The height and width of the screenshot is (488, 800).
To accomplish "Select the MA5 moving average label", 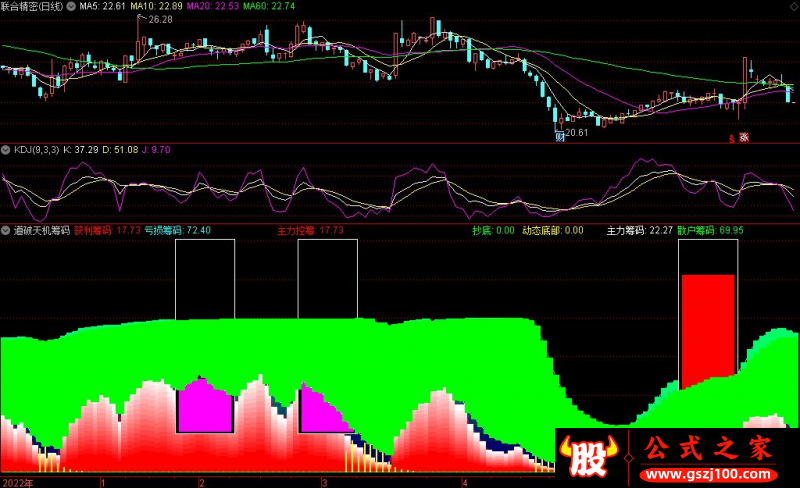I will (104, 6).
